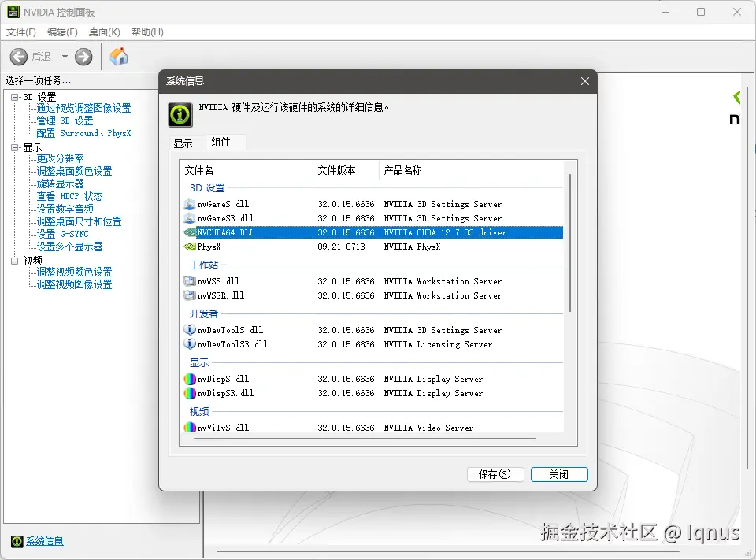Open 通过预览调整图像设置 task
This screenshot has height=560, width=756.
84,108
